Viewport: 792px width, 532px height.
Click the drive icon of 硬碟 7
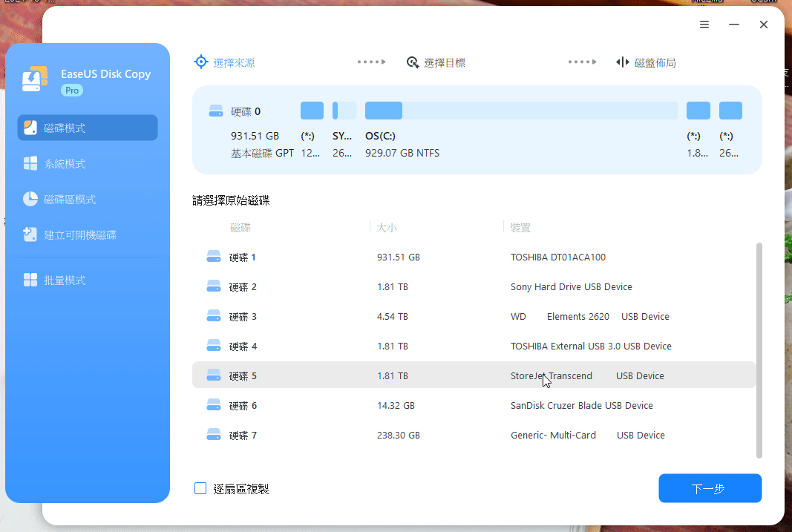point(214,435)
